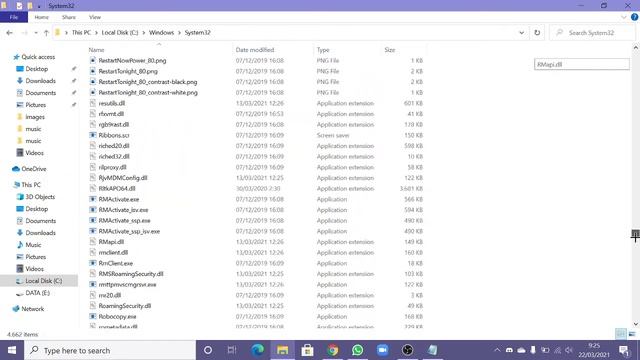Select RMActivate_ssp_isv.exe in the list

[129, 231]
